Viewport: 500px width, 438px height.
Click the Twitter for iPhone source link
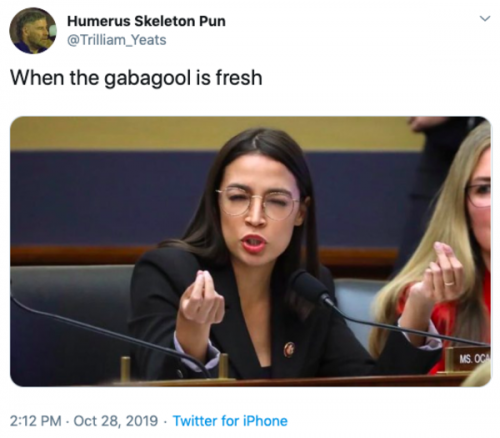[230, 421]
